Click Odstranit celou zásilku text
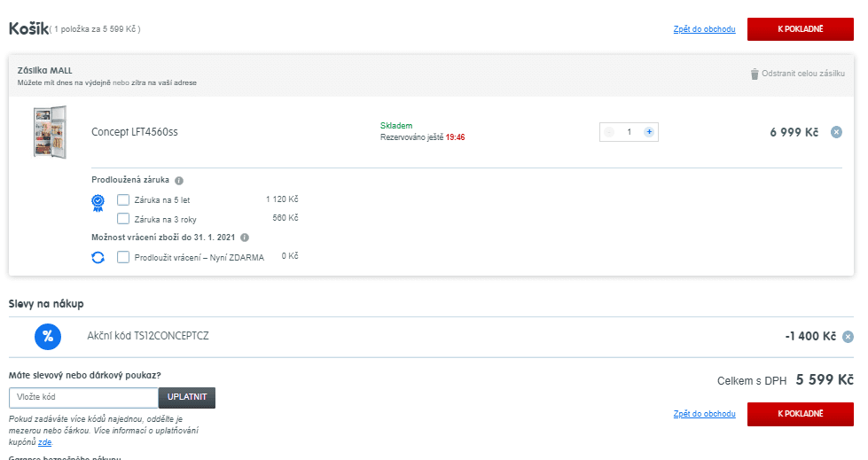The image size is (868, 460). (x=802, y=73)
